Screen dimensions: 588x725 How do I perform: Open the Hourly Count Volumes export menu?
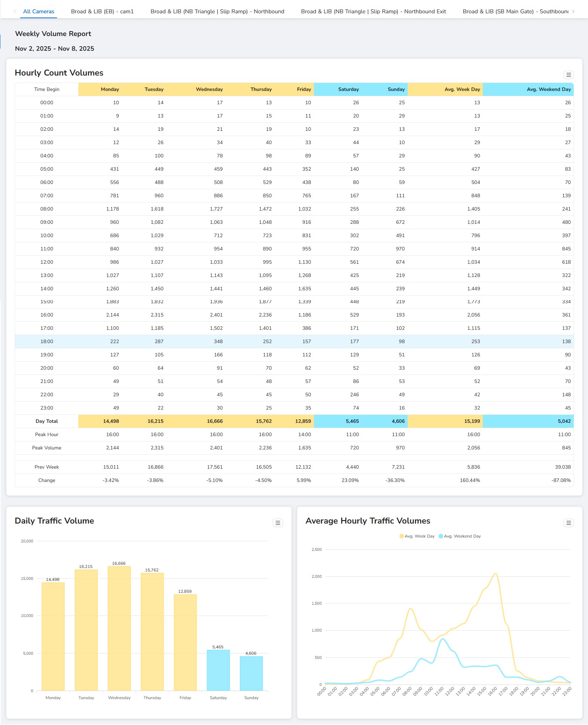(568, 75)
